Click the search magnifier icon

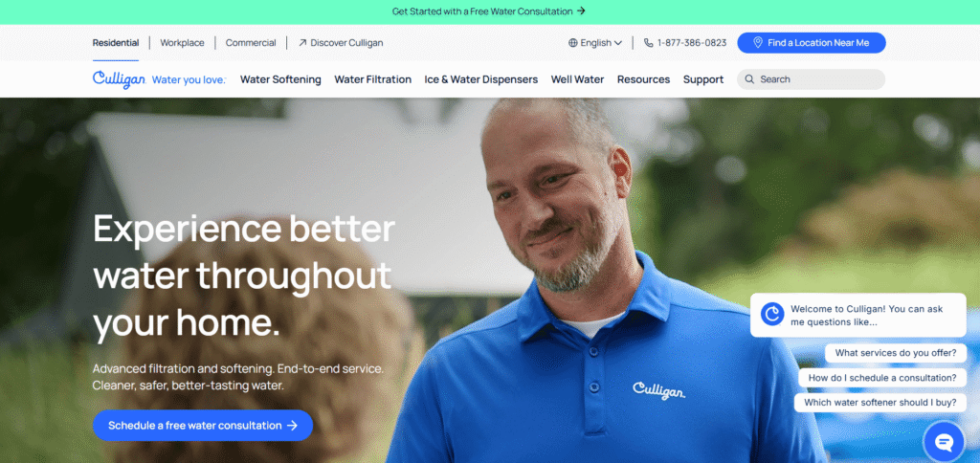coord(749,79)
